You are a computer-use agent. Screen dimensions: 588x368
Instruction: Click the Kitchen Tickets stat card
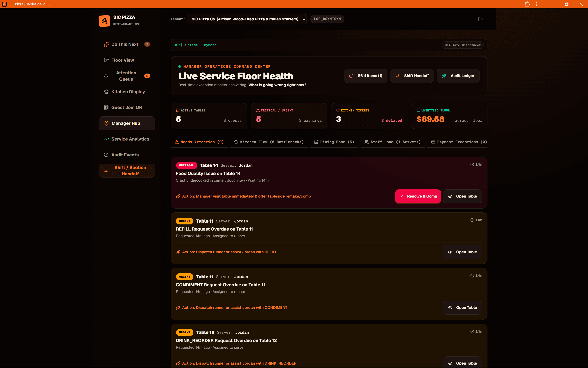[x=369, y=116]
